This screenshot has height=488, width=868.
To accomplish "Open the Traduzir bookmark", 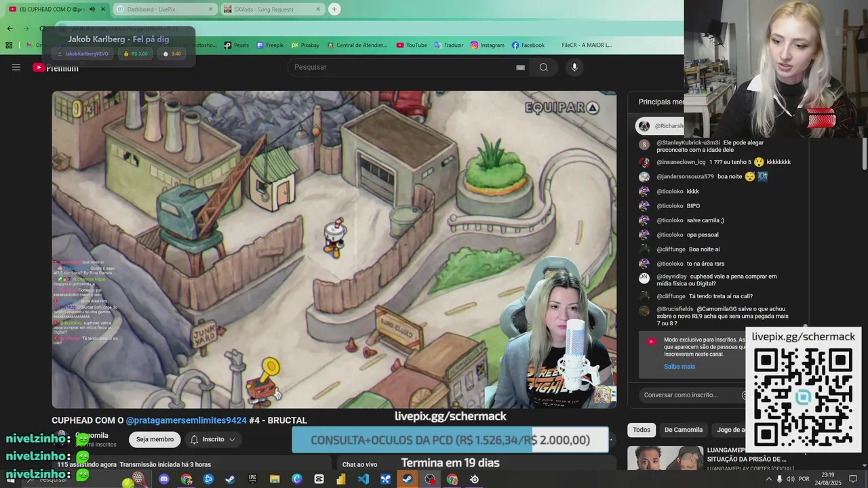I will coord(449,45).
